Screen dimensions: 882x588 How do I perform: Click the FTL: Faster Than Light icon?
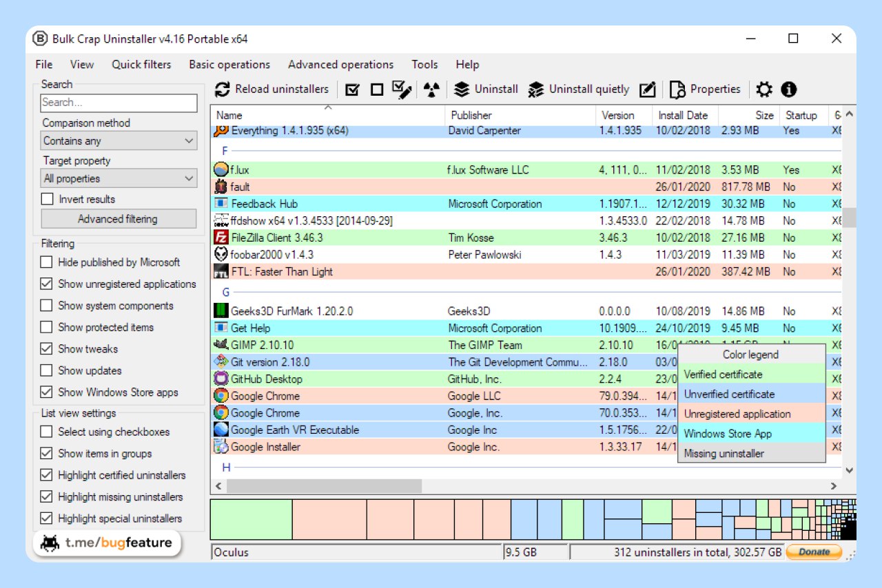(x=220, y=271)
